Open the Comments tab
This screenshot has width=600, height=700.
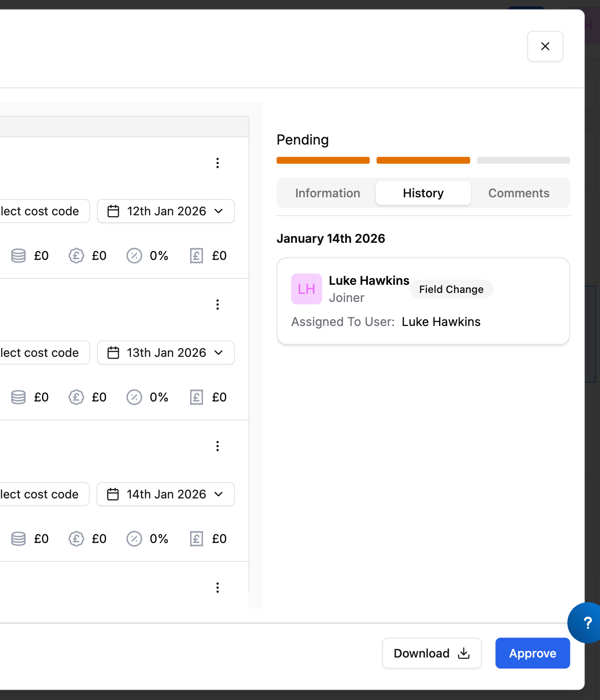tap(519, 193)
